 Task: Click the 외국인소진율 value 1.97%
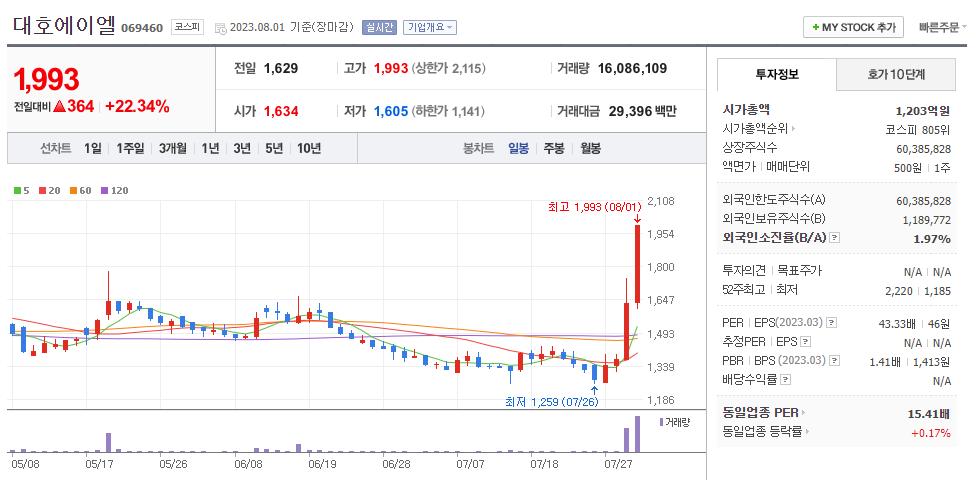point(932,239)
